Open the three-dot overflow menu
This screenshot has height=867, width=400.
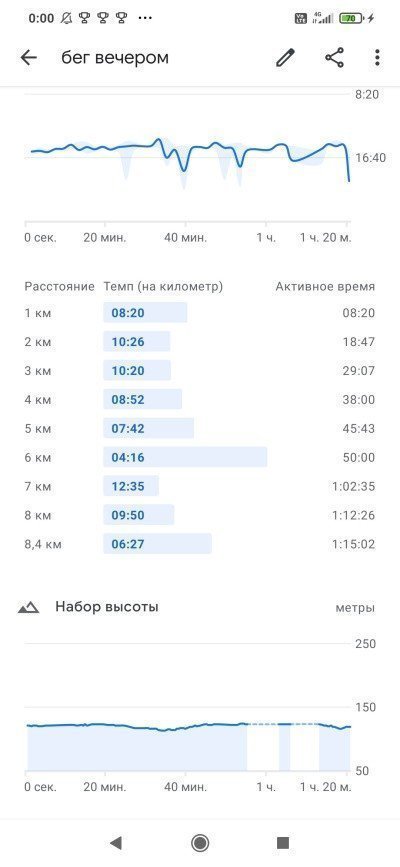point(377,58)
